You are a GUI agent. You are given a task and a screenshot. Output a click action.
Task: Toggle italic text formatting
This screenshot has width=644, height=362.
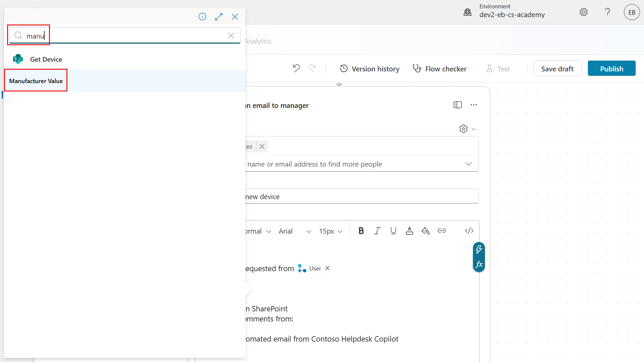click(x=377, y=231)
